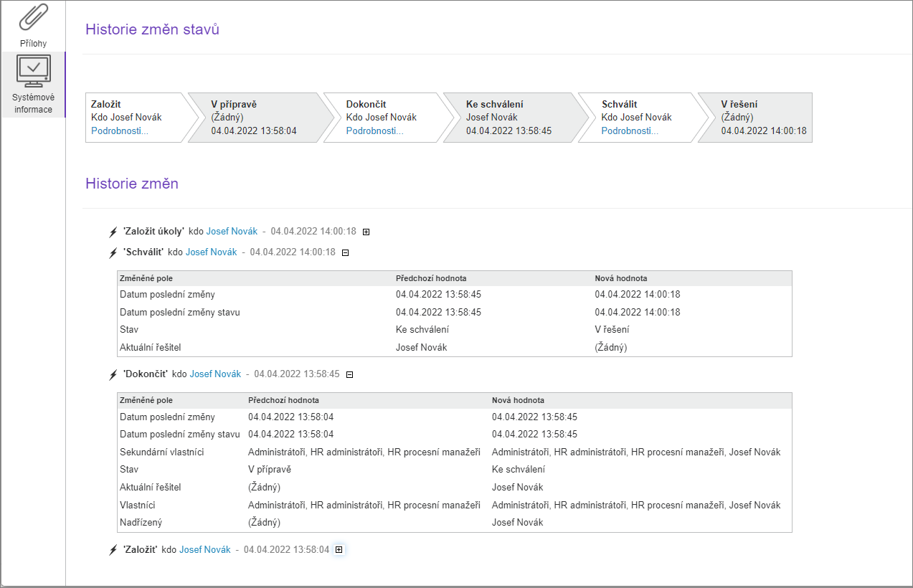Screen dimensions: 913x588
Task: Open Josef Novák link on the 13:58:04 'Založit' entry
Action: click(x=205, y=550)
